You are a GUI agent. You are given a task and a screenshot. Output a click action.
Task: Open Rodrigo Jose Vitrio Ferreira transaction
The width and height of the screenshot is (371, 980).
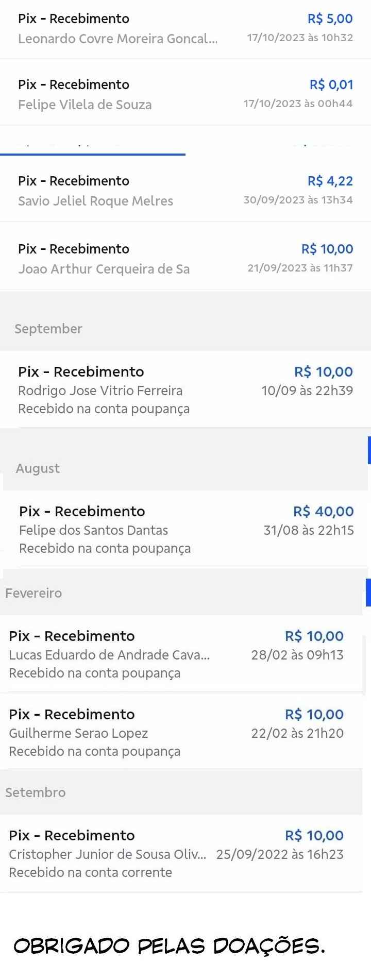[100, 391]
